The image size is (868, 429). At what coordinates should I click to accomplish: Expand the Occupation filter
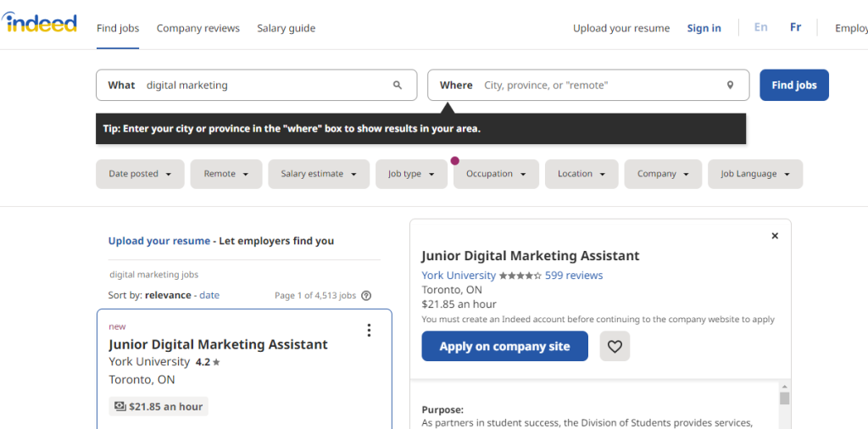coord(496,174)
